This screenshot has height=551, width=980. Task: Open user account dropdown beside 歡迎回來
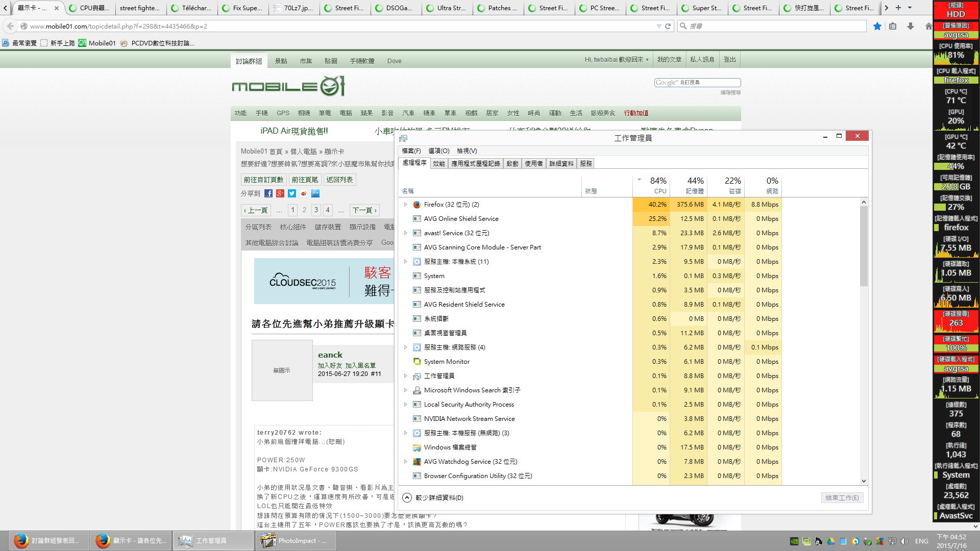pyautogui.click(x=647, y=60)
